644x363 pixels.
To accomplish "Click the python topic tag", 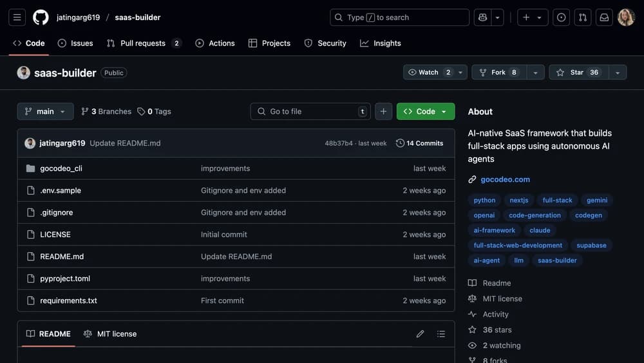I will (x=484, y=201).
